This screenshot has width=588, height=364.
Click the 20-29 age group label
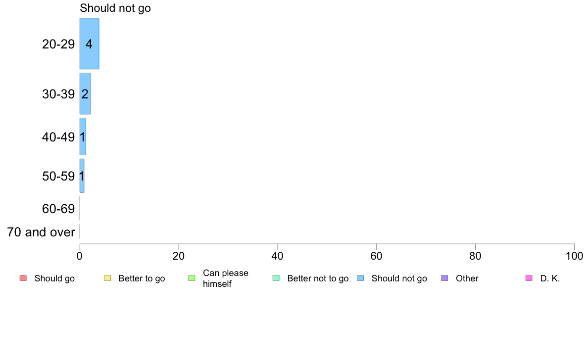[x=58, y=44]
